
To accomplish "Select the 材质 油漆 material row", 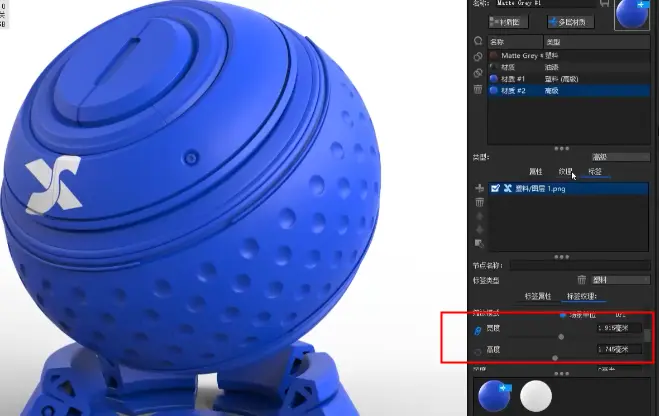I will 569,67.
